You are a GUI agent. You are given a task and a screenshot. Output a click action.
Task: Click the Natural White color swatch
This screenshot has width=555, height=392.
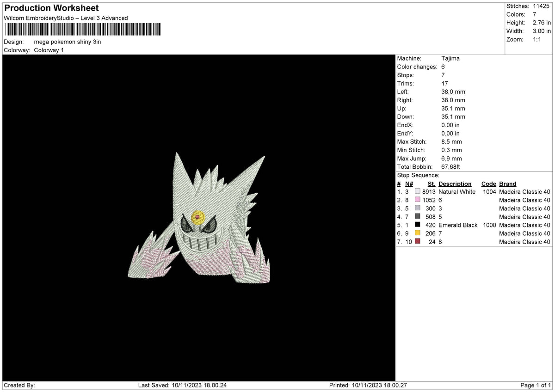click(x=418, y=191)
